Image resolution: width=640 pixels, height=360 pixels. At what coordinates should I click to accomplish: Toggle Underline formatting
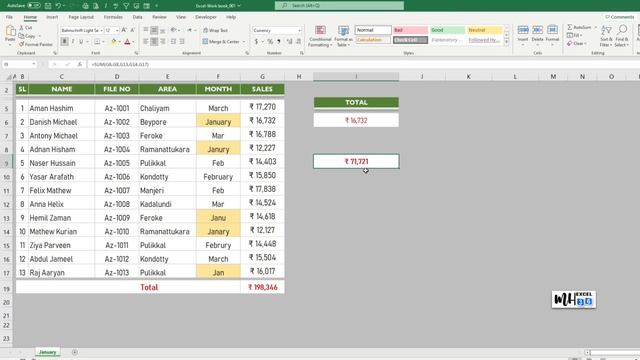point(81,42)
